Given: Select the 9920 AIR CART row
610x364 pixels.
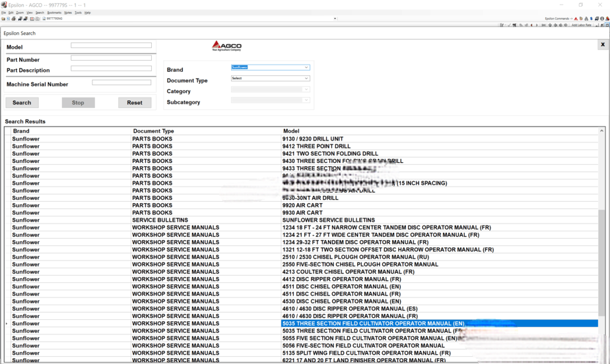Looking at the screenshot, I should pos(304,205).
